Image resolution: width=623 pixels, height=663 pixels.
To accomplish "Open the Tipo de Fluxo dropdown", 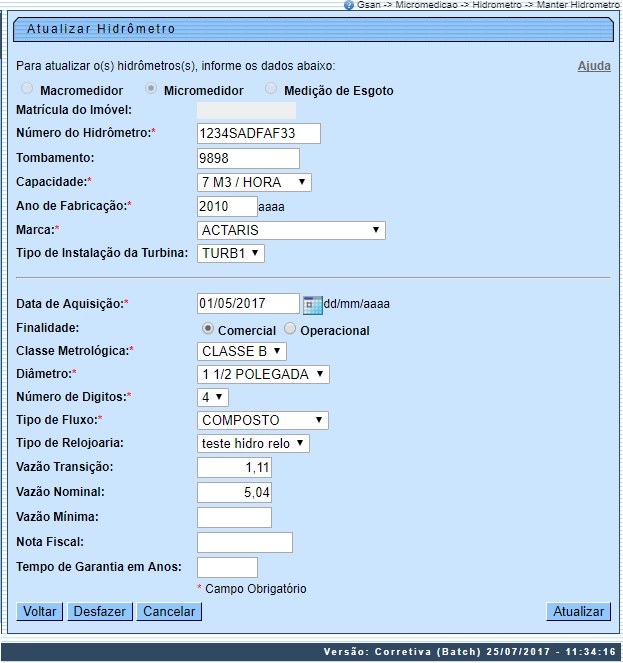I will (263, 420).
